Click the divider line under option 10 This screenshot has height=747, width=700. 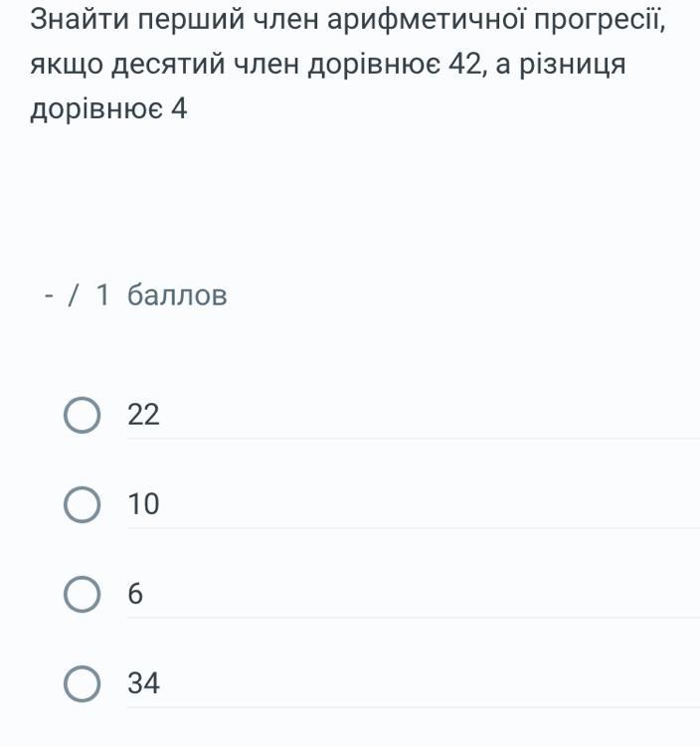pyautogui.click(x=414, y=528)
